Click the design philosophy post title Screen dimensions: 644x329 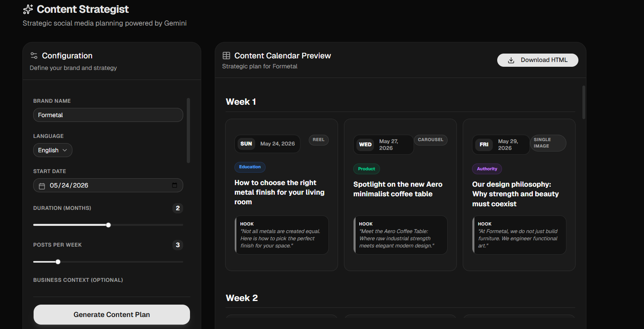click(516, 194)
